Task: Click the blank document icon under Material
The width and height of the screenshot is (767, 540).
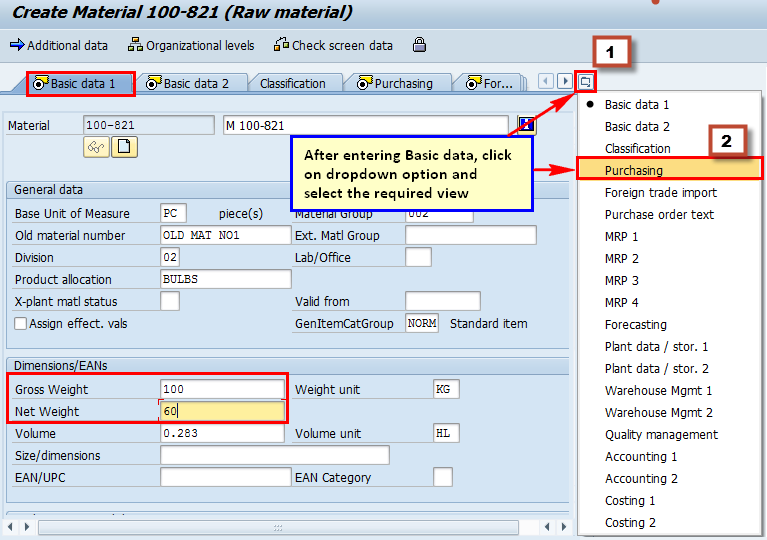Action: pos(124,147)
